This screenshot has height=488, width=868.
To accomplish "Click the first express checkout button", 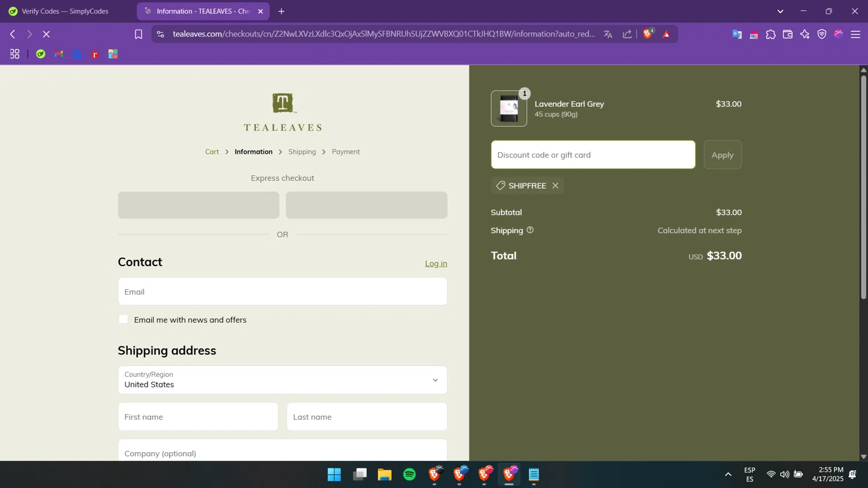I will [198, 205].
